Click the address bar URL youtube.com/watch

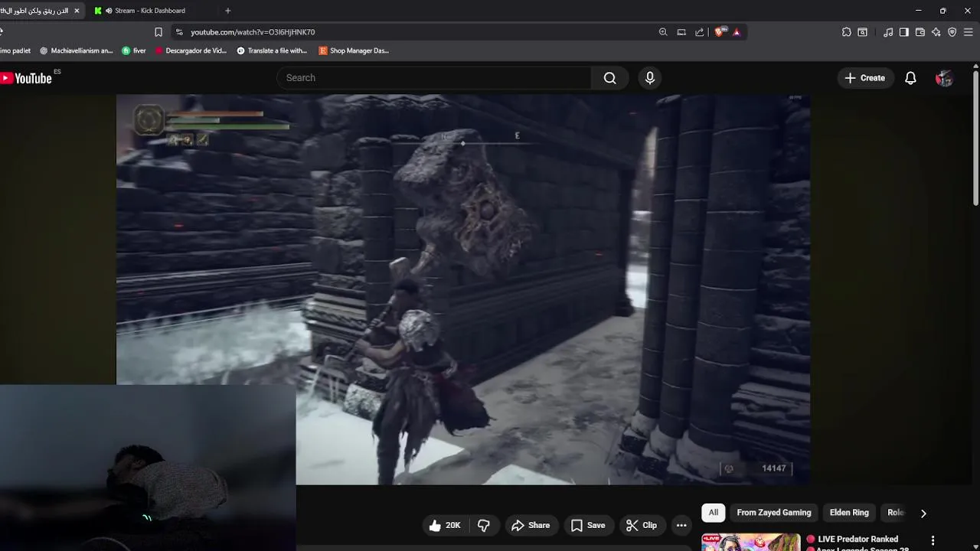point(253,32)
